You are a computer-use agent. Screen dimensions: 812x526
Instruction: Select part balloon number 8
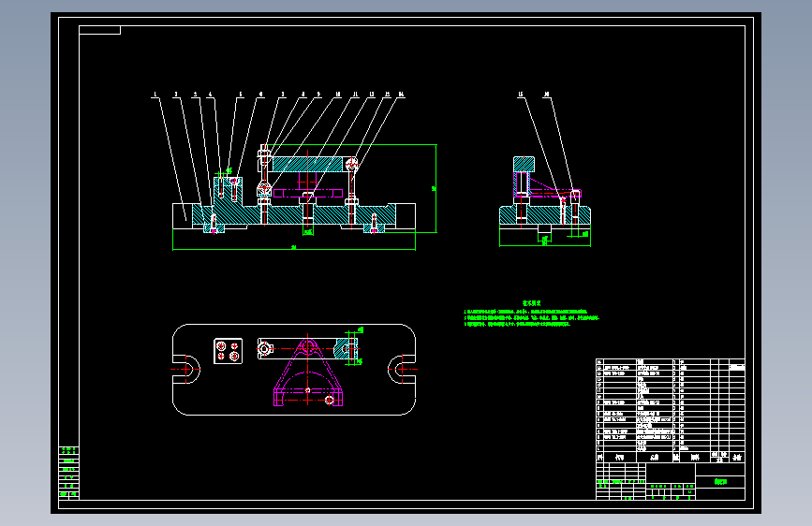coord(303,95)
